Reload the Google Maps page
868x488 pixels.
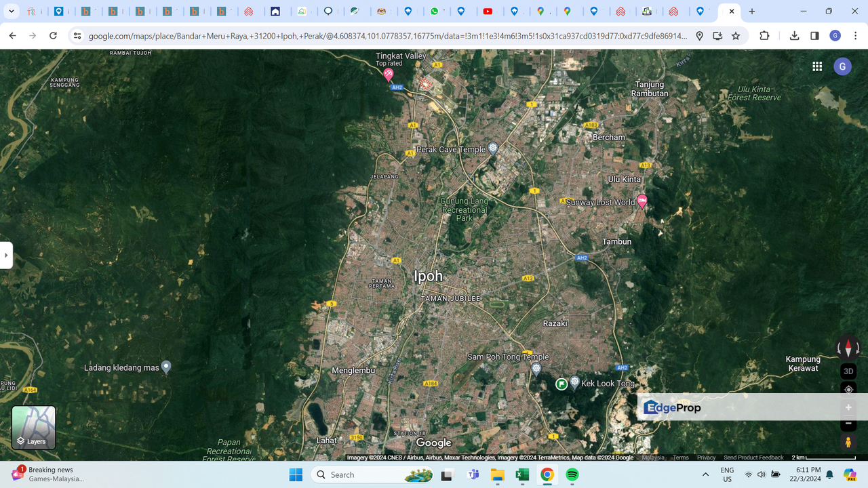click(x=53, y=35)
